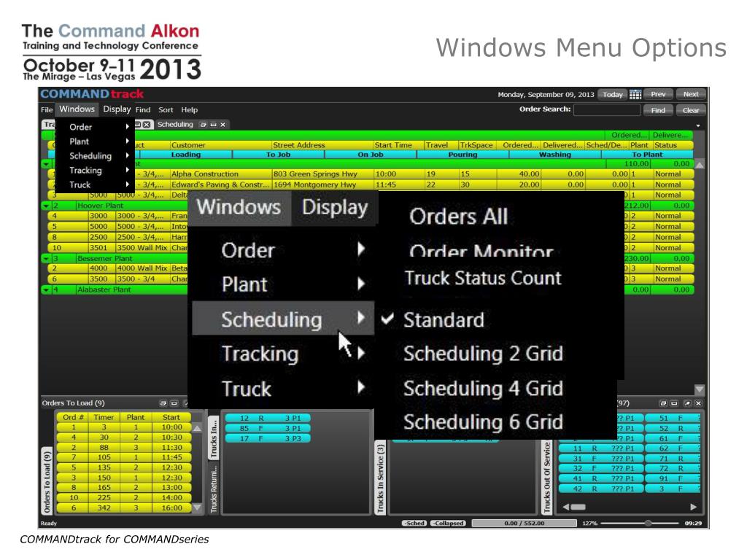Sort grid by Customer column header

220,145
